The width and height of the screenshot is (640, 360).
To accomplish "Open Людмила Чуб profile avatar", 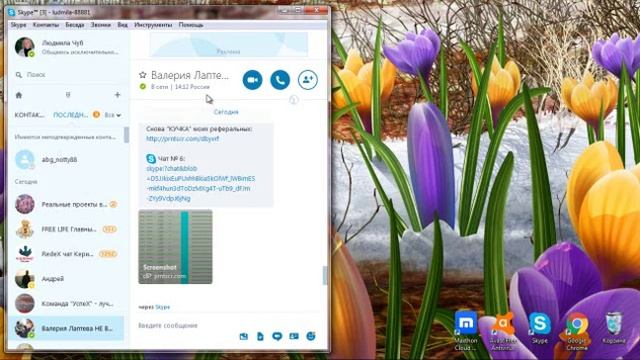I will [24, 47].
